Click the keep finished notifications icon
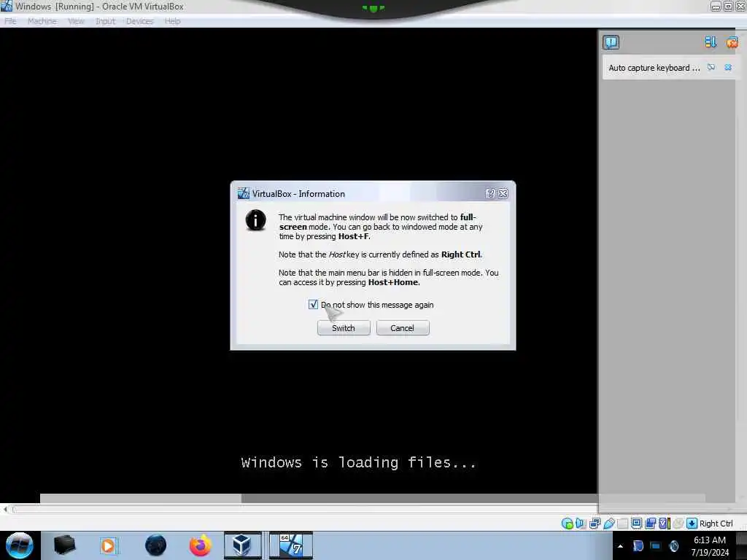Image resolution: width=747 pixels, height=560 pixels. click(711, 42)
